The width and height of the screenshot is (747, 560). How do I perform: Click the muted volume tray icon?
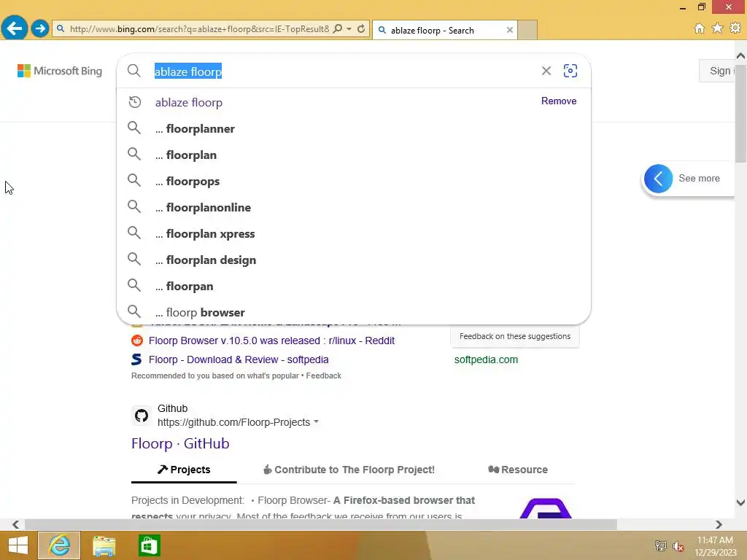tap(678, 546)
